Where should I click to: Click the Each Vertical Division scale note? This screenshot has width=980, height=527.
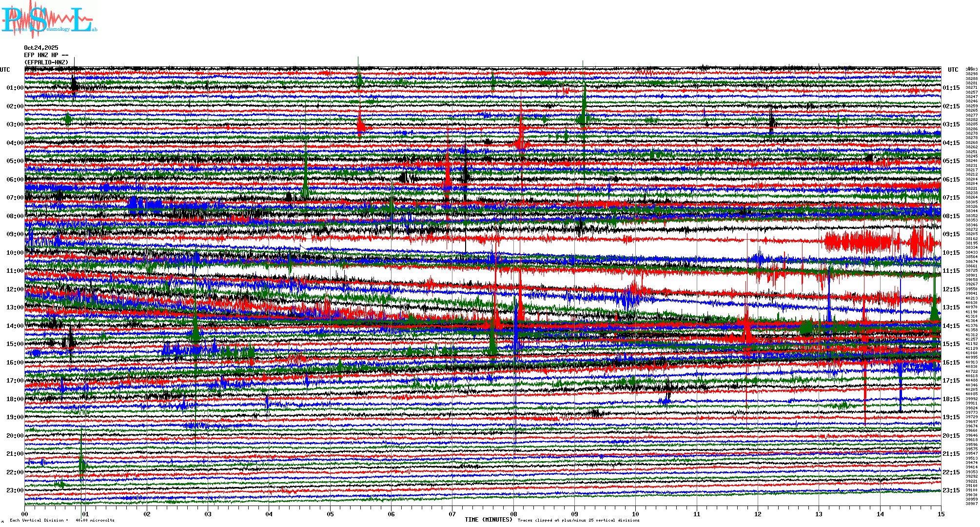pyautogui.click(x=62, y=520)
